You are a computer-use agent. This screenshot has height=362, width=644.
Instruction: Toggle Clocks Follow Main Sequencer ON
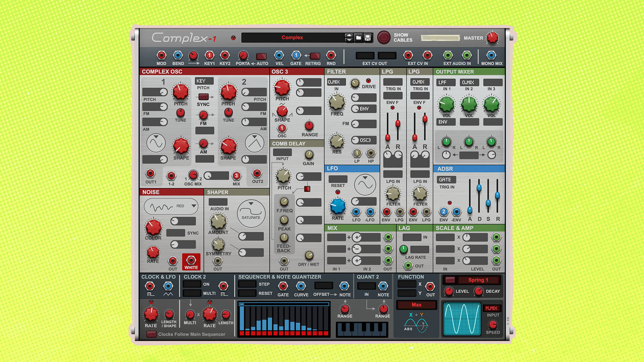(152, 334)
